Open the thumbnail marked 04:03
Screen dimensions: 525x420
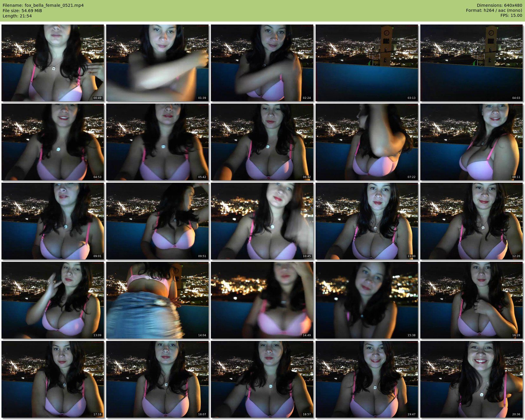471,63
